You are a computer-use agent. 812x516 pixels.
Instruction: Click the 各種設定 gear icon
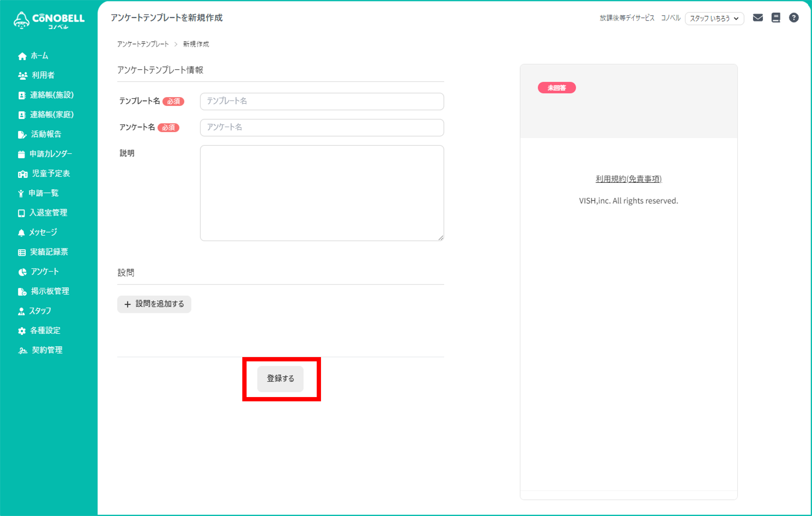point(22,331)
